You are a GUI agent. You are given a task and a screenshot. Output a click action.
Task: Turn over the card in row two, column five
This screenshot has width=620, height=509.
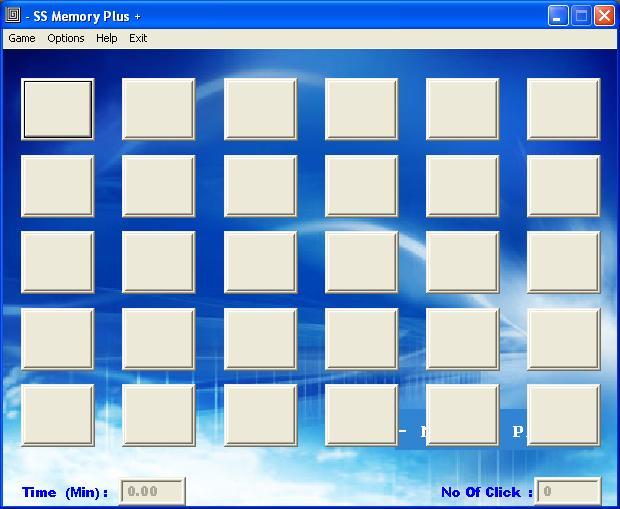[x=463, y=186]
